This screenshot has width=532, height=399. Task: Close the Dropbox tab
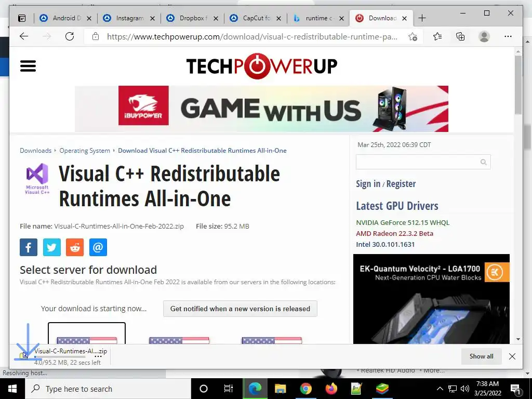coord(216,19)
